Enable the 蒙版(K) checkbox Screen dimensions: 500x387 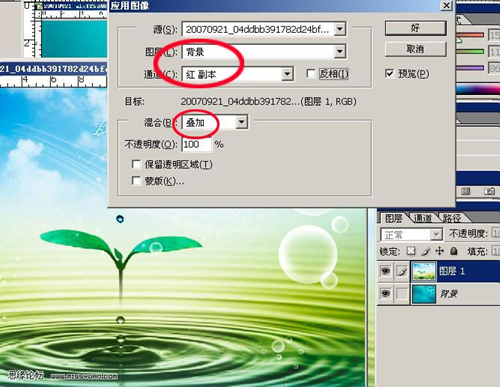(136, 181)
